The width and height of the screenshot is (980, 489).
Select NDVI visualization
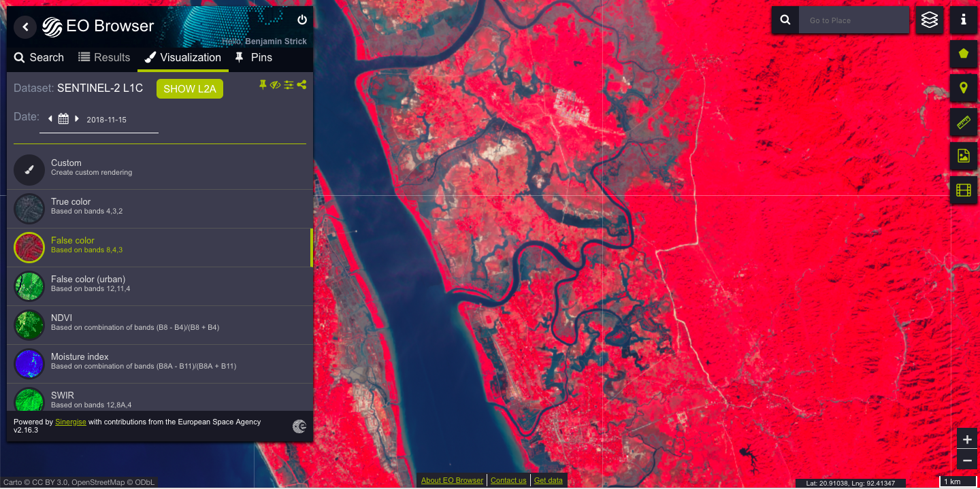pyautogui.click(x=160, y=325)
